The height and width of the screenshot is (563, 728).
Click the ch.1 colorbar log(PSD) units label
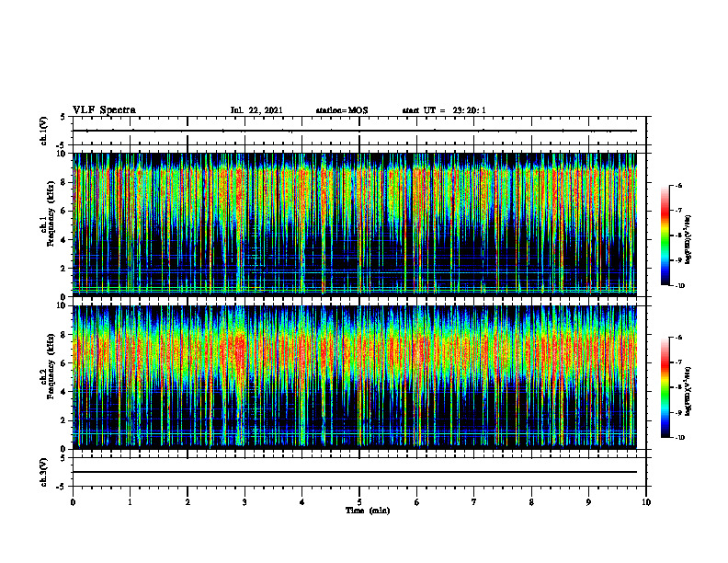[688, 240]
